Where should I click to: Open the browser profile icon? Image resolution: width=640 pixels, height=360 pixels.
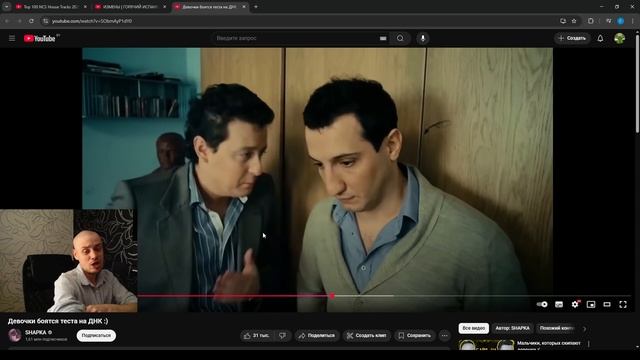620,21
